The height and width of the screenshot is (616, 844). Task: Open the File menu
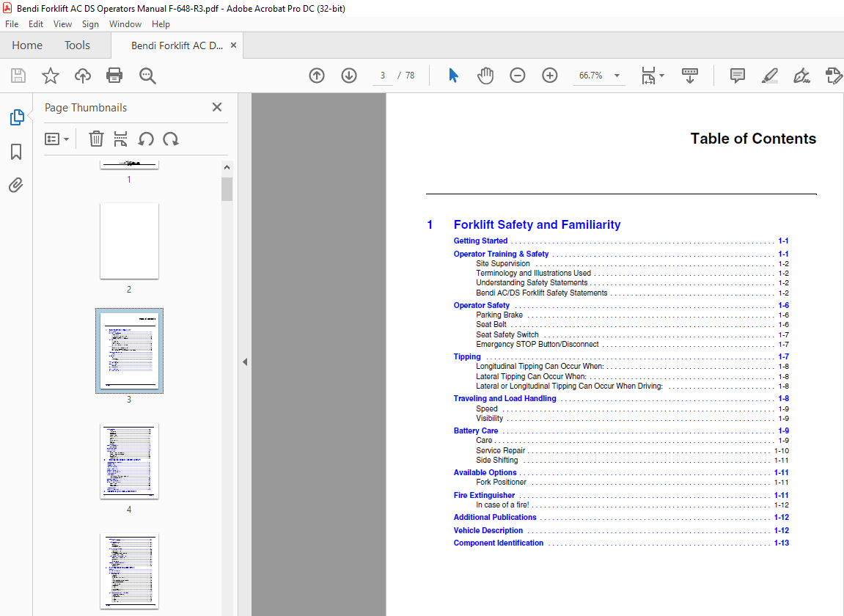pyautogui.click(x=12, y=24)
